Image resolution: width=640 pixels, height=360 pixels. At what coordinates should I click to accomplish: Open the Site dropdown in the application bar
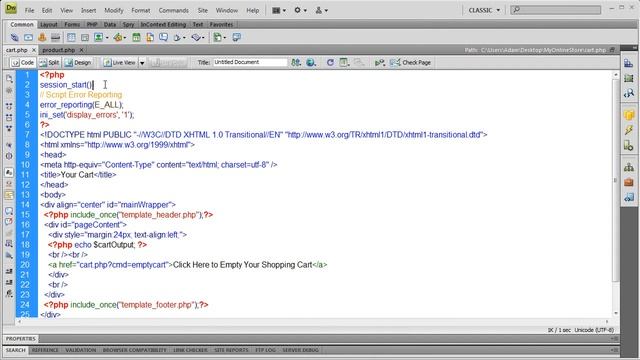tap(322, 10)
